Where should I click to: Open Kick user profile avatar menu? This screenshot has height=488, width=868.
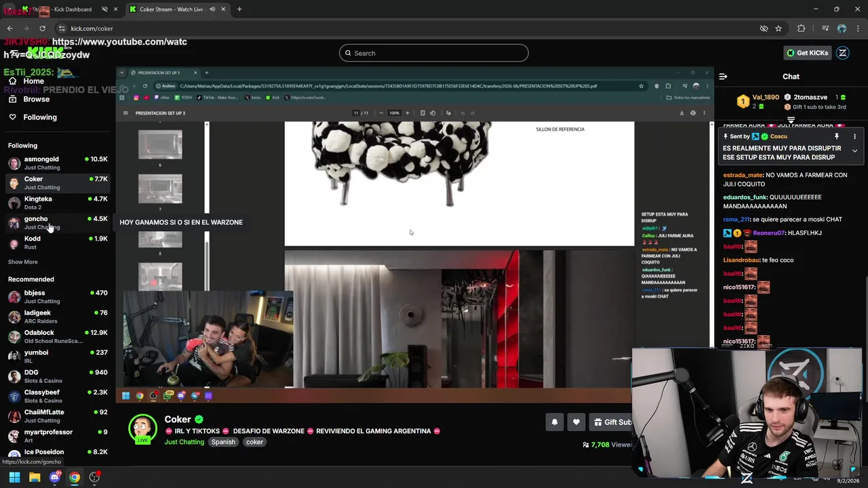point(843,53)
